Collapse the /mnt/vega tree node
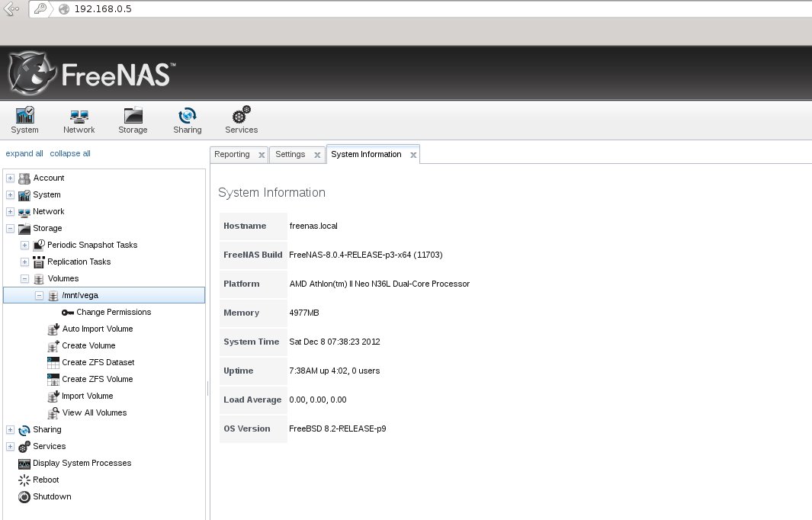 (x=40, y=295)
